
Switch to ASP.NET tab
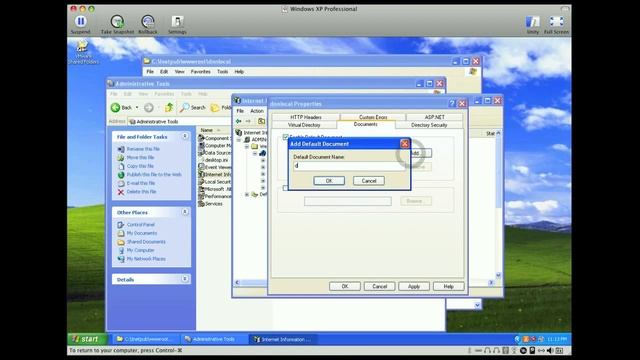(x=434, y=117)
